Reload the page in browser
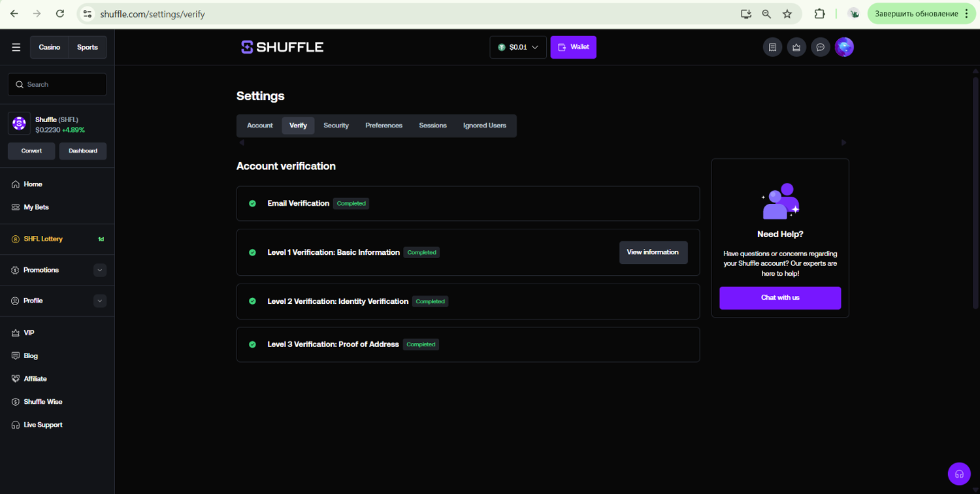 [60, 14]
